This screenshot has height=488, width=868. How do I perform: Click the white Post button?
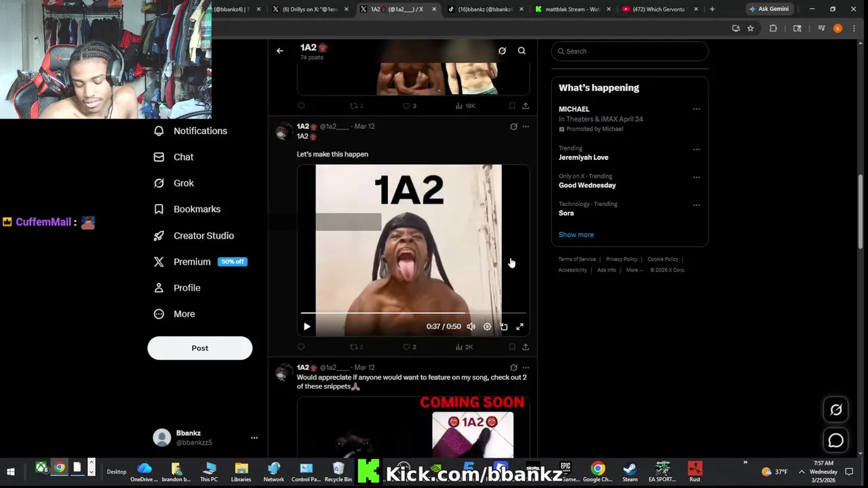pyautogui.click(x=200, y=348)
